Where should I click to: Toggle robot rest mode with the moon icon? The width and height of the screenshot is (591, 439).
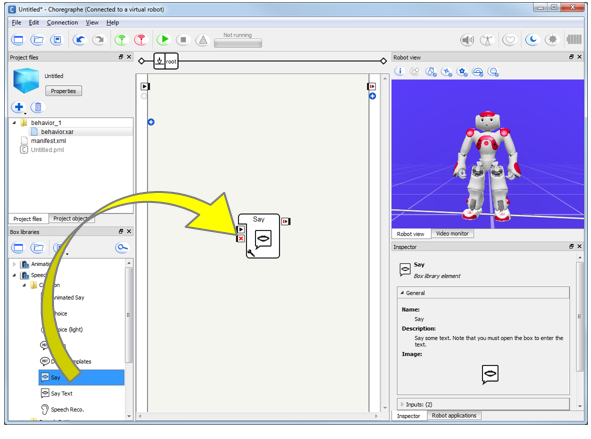pos(532,40)
